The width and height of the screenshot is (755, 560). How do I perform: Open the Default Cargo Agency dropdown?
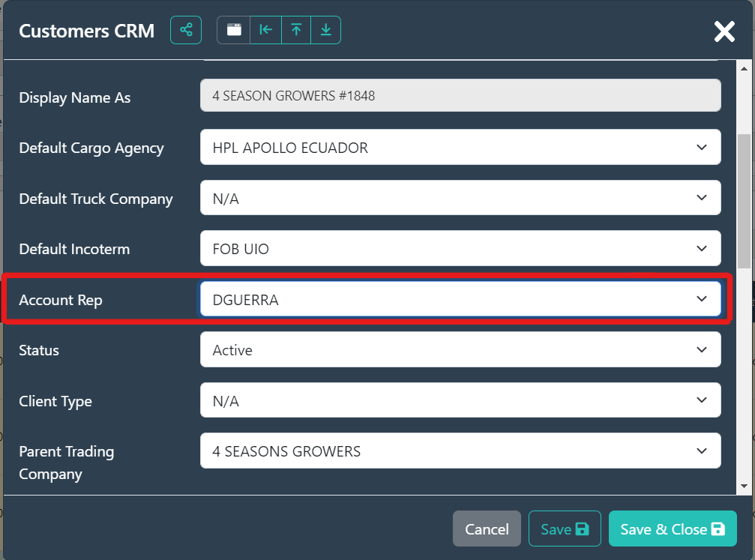pyautogui.click(x=460, y=148)
